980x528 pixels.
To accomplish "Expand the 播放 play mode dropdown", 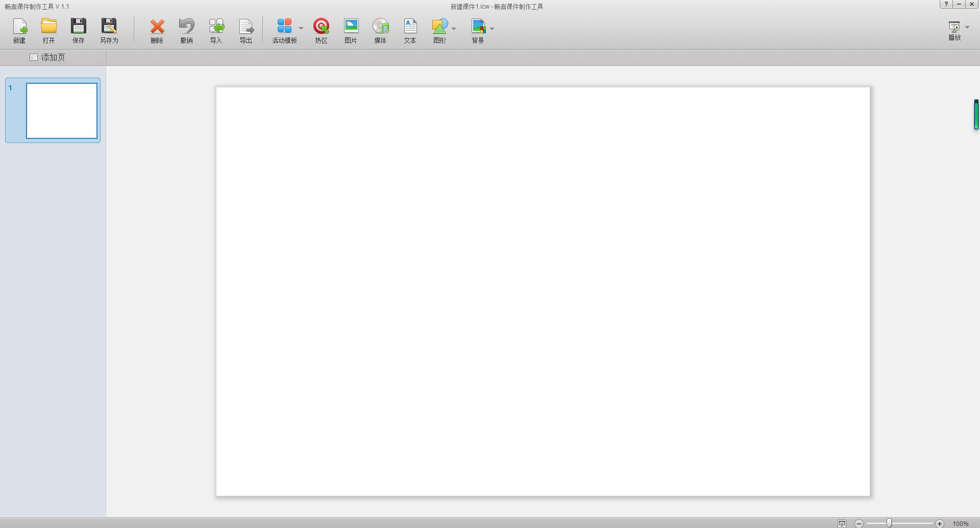I will pos(966,27).
